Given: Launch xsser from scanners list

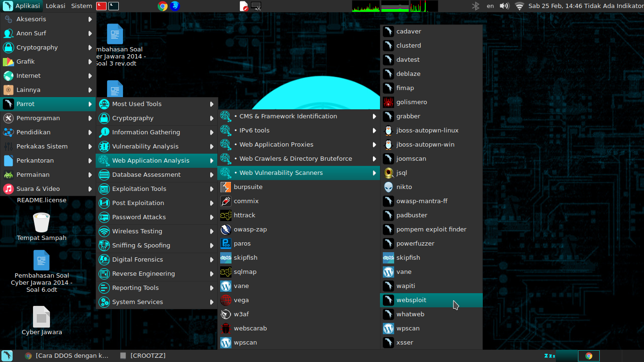Looking at the screenshot, I should (431, 343).
